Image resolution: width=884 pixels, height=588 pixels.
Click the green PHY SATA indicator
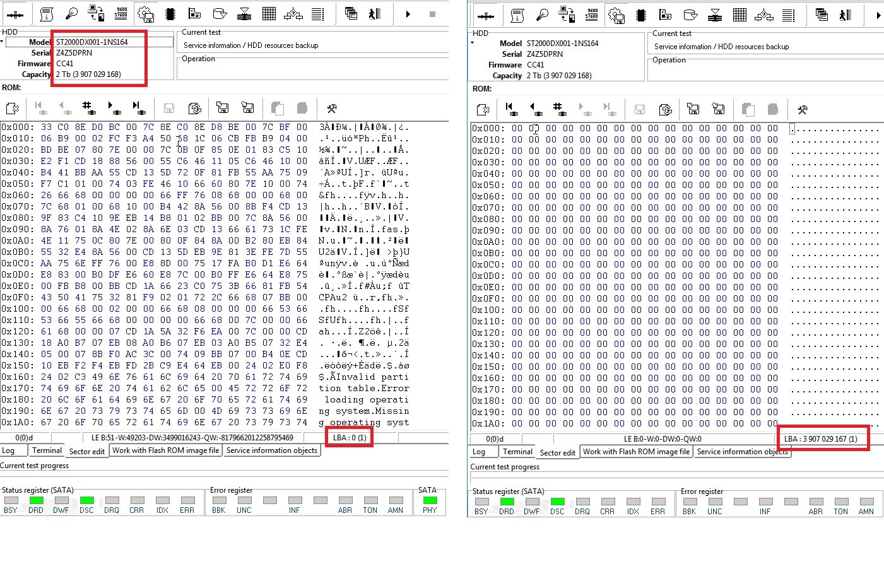click(x=430, y=500)
